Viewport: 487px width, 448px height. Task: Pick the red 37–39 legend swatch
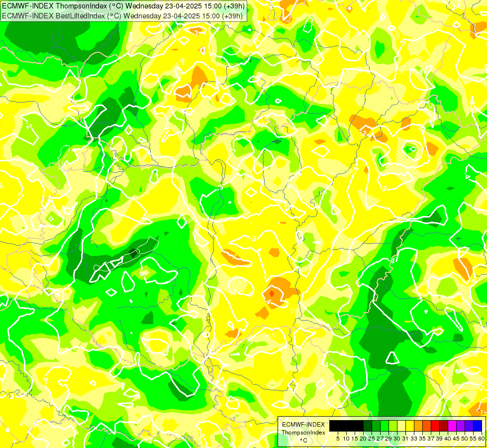pos(435,426)
